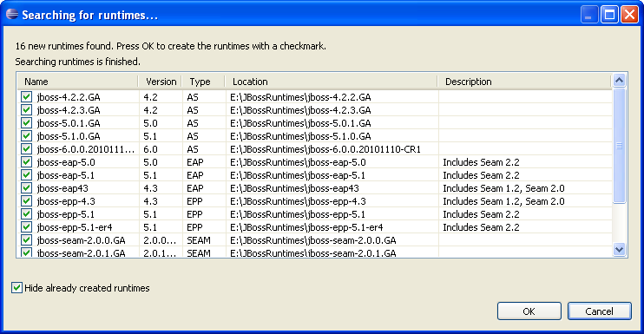Select the jboss-5.1.0.GA row name
The image size is (644, 334).
point(69,136)
